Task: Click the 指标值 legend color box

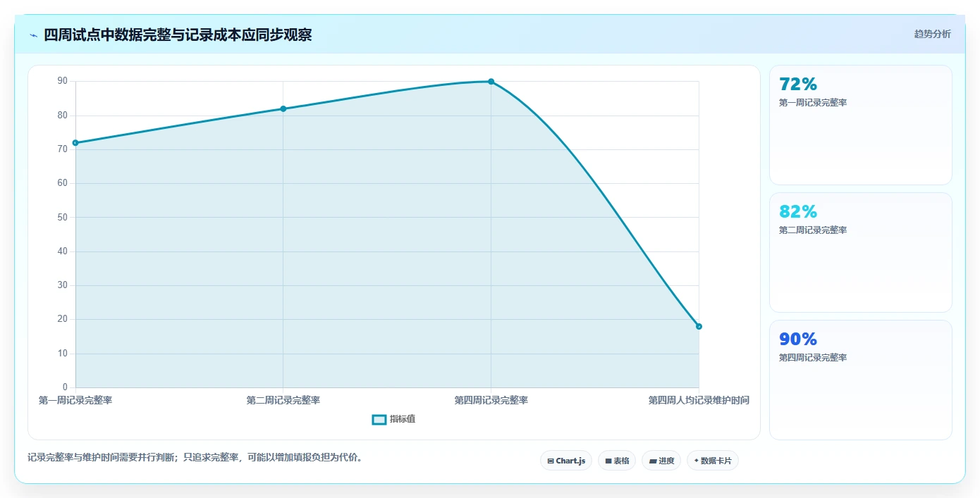Action: [379, 419]
